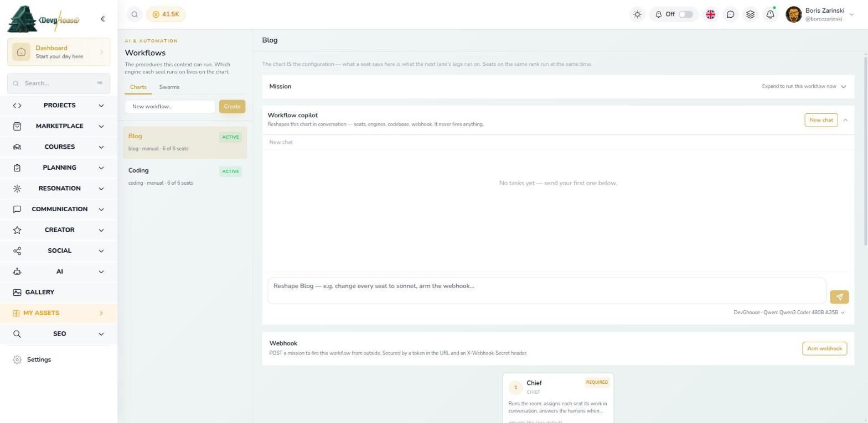This screenshot has width=868, height=423.
Task: Open the GALLERY menu item
Action: (59, 293)
